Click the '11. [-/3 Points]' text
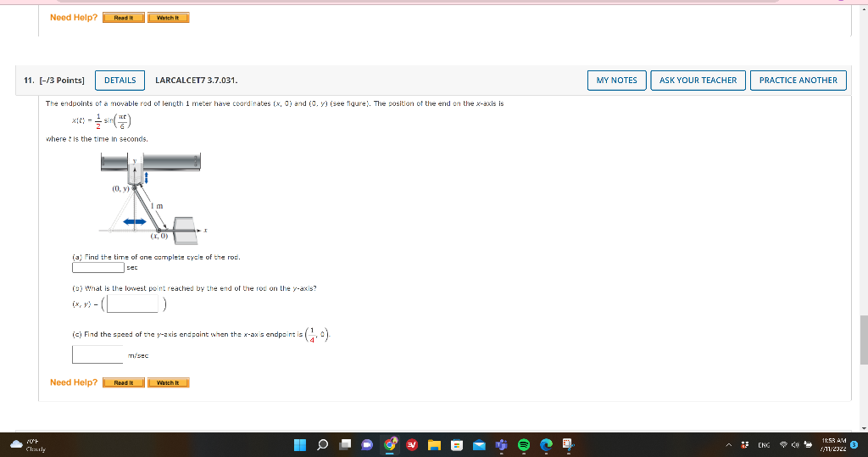This screenshot has height=457, width=868. click(54, 81)
